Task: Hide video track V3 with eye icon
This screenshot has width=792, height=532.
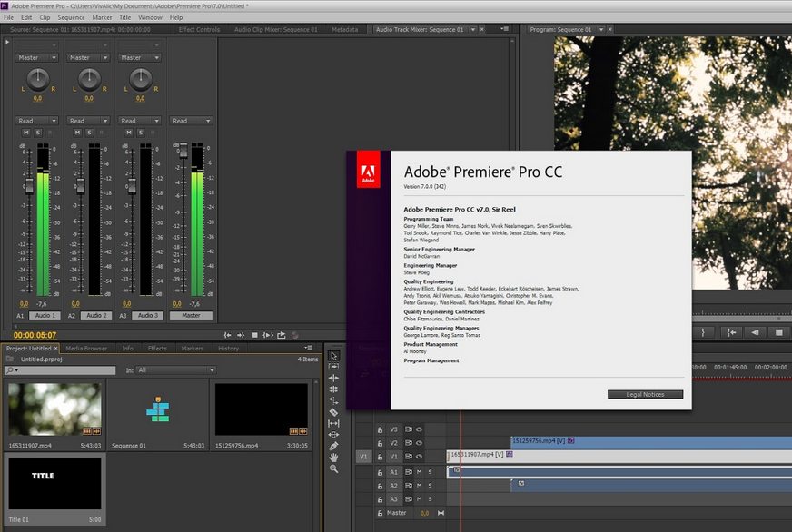Action: point(419,429)
